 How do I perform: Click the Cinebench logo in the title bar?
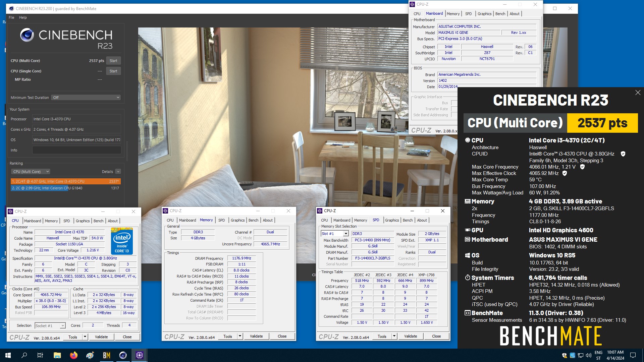[11, 9]
